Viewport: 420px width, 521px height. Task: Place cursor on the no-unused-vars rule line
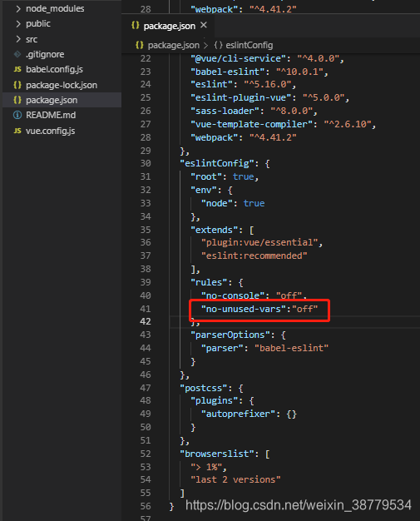coord(259,309)
